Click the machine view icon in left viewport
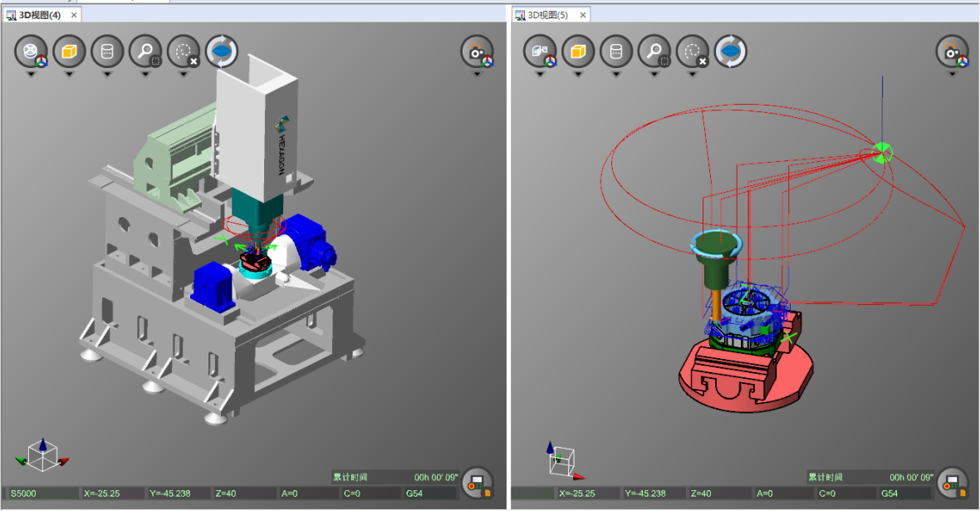 [x=31, y=52]
